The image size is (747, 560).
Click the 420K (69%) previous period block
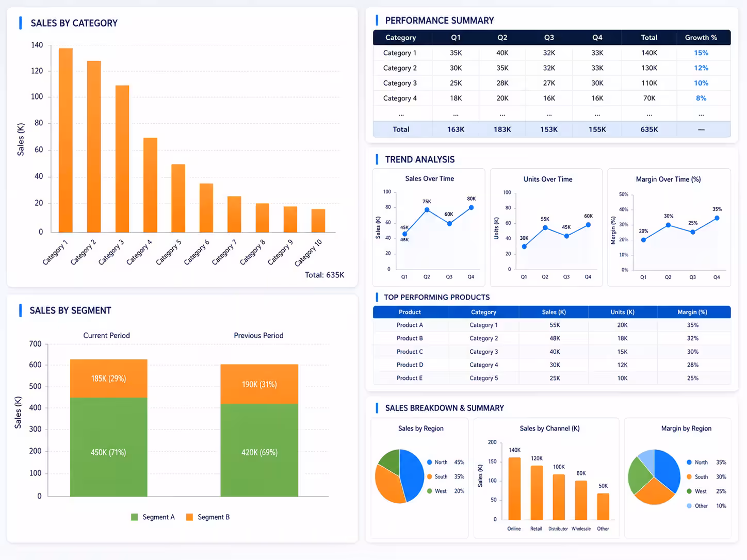(259, 450)
